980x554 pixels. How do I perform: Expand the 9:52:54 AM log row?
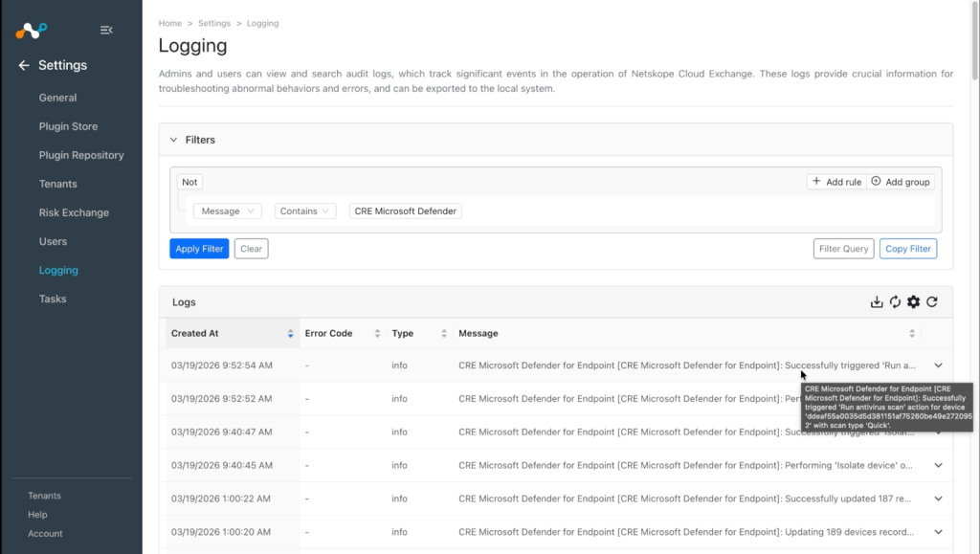click(x=938, y=366)
